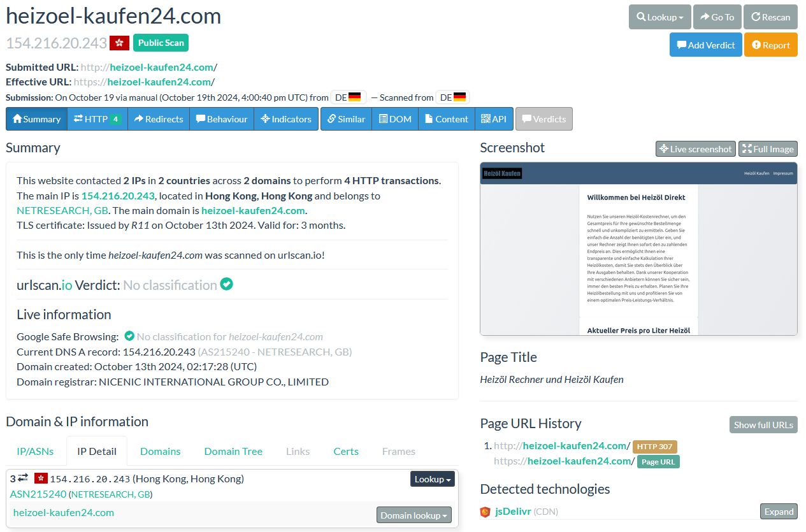The image size is (806, 532).
Task: Click the German flag after 'Scanned from'
Action: 459,97
